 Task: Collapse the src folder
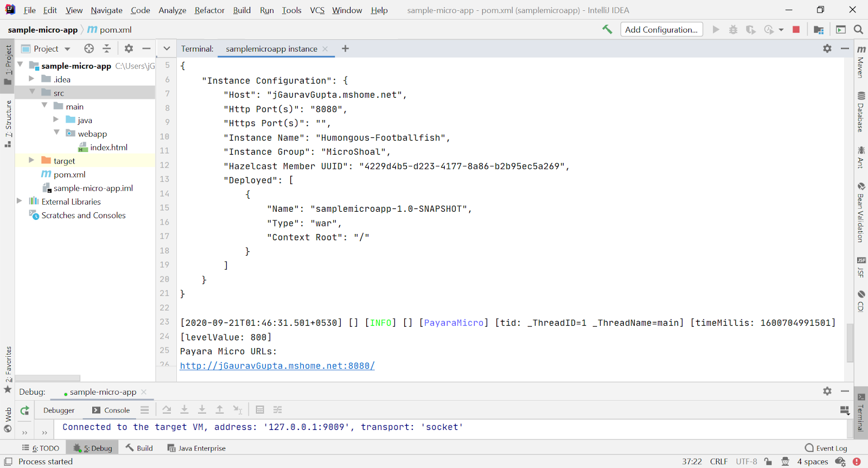point(31,92)
